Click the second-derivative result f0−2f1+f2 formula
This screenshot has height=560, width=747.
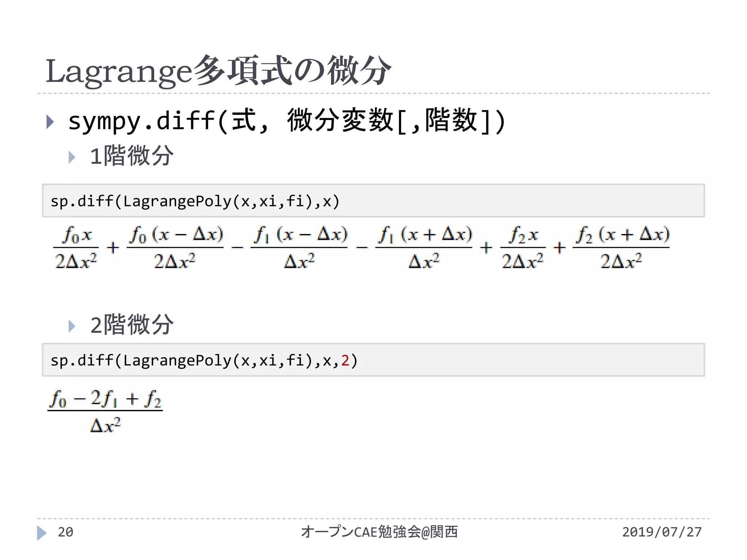(x=105, y=411)
